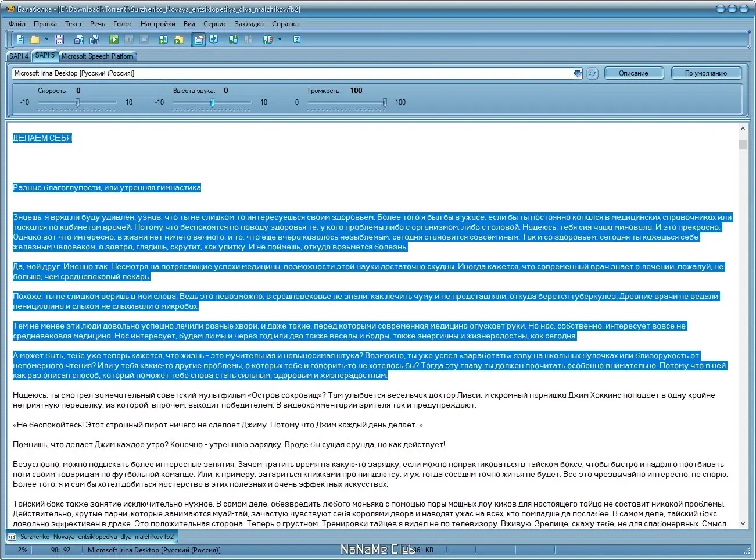Click the text scrollbar up arrow
Image resolution: width=756 pixels, height=560 pixels.
[x=743, y=129]
